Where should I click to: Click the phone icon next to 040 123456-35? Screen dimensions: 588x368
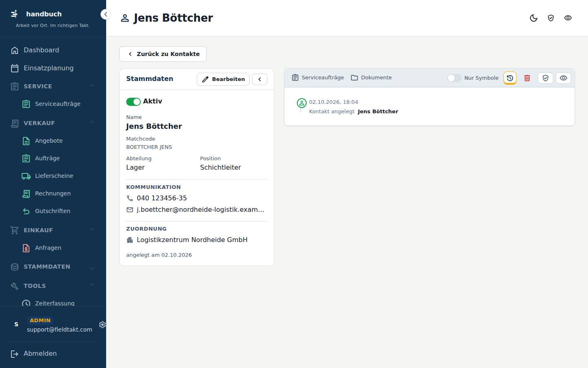point(130,198)
